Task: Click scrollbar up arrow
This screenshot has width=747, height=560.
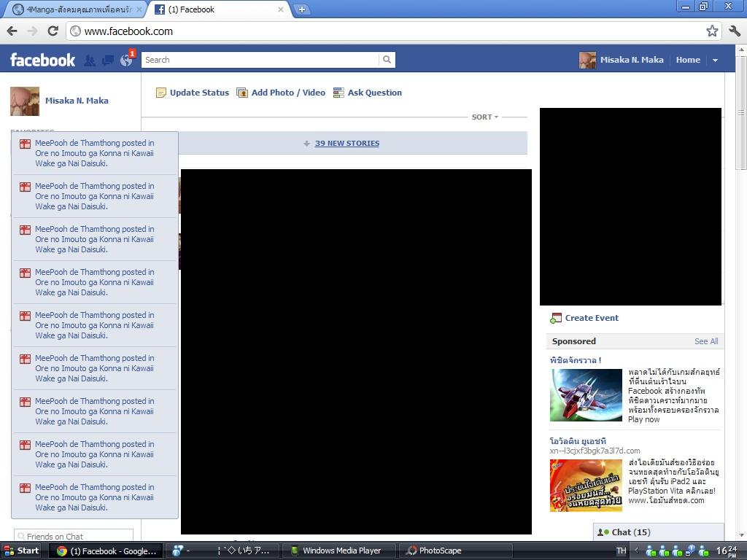Action: tap(741, 50)
